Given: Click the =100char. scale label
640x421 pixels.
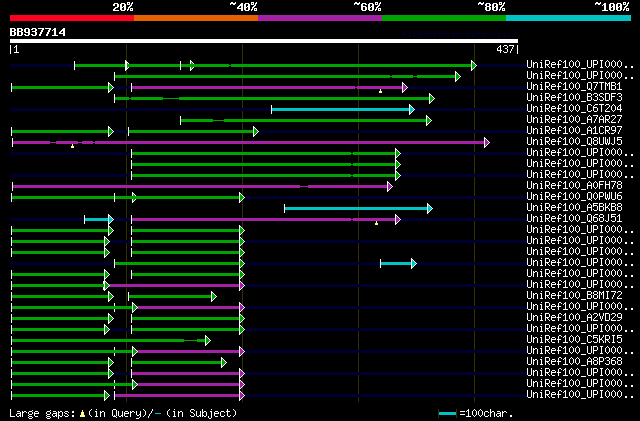Looking at the screenshot, I should tap(486, 413).
